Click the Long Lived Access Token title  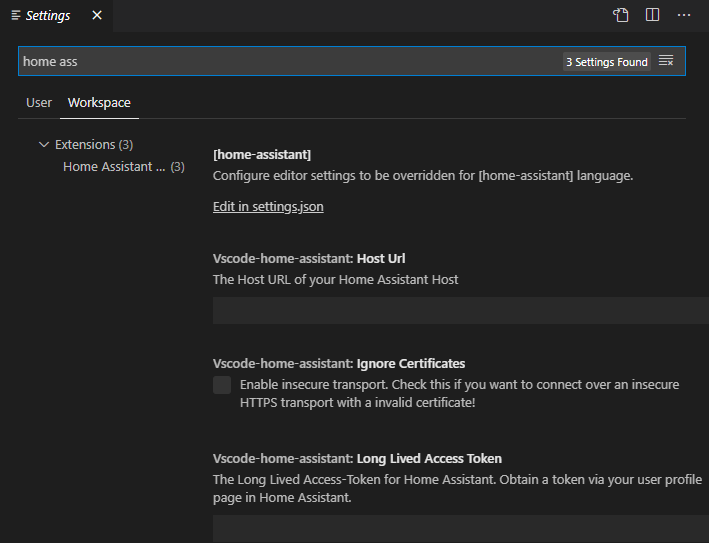357,458
